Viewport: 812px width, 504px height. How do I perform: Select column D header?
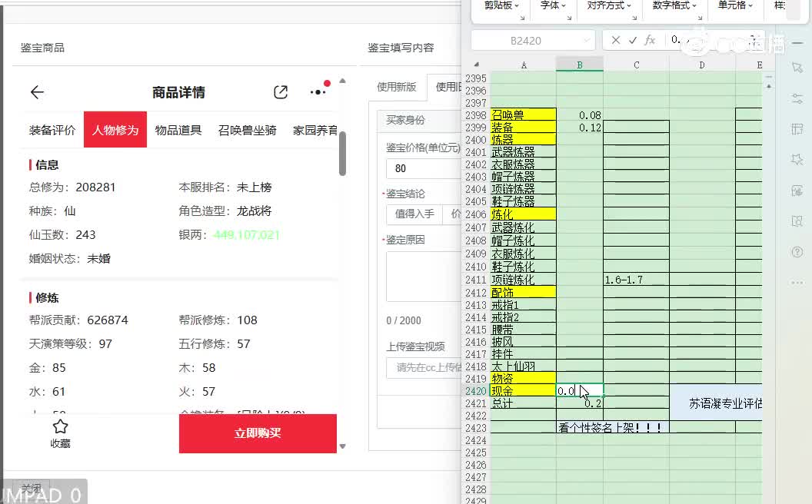[702, 65]
